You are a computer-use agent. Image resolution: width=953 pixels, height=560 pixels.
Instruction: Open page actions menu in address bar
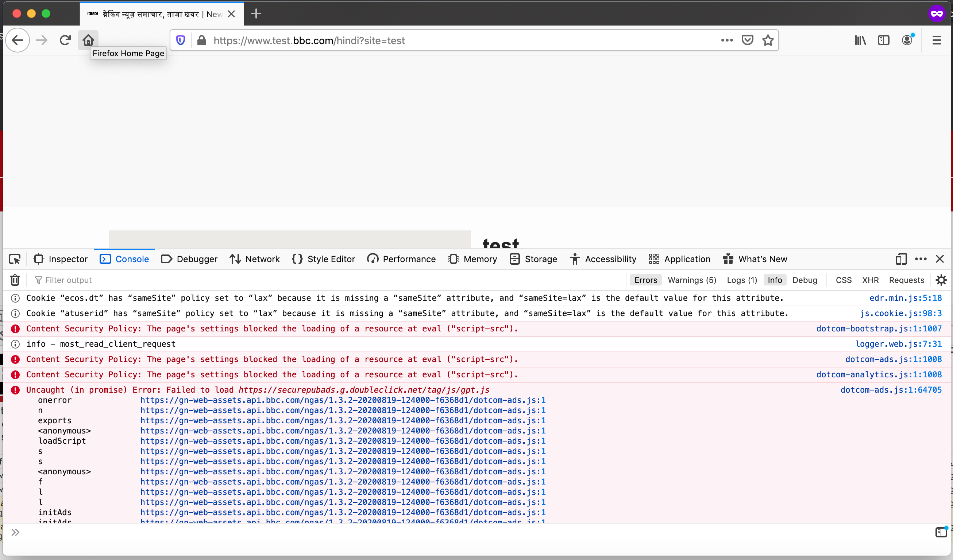coord(726,40)
